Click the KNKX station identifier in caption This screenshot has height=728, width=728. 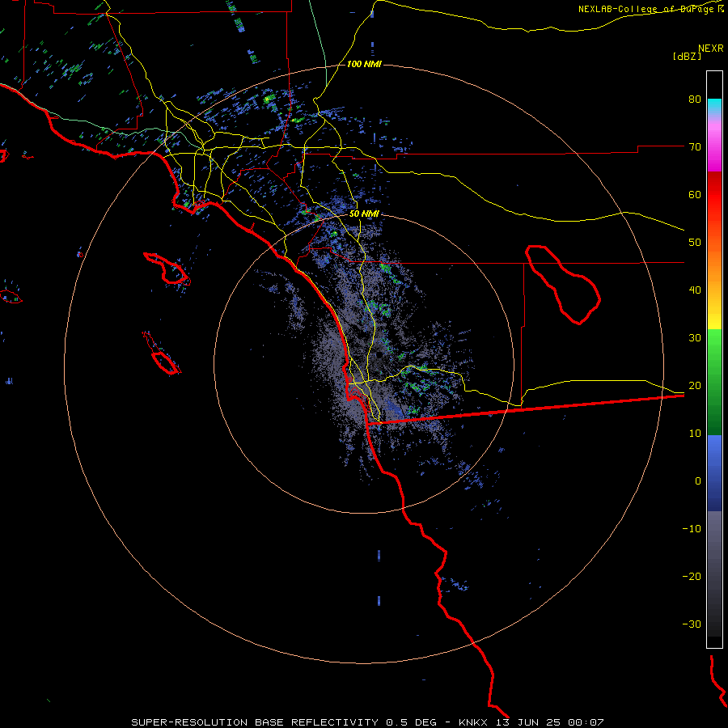point(473,722)
